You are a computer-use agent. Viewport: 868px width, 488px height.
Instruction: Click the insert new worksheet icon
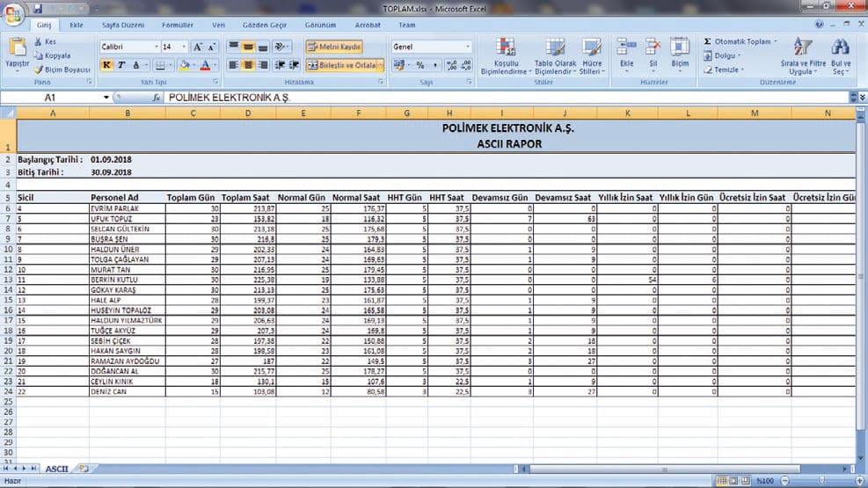(83, 469)
